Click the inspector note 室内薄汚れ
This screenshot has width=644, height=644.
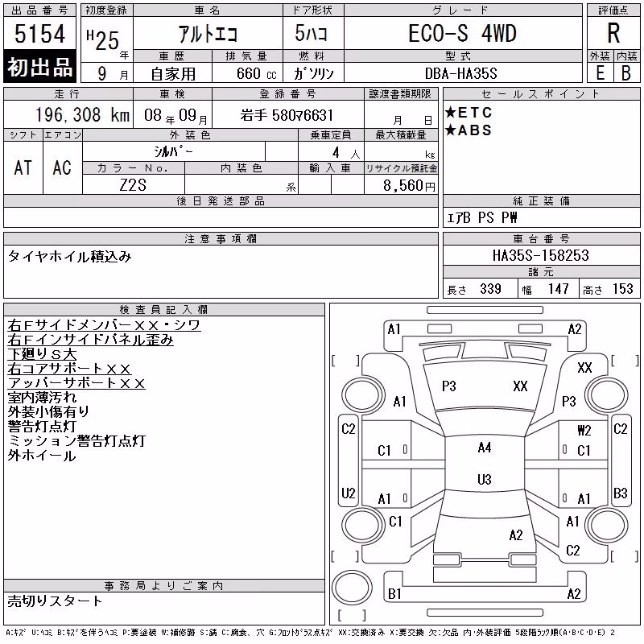(x=43, y=397)
